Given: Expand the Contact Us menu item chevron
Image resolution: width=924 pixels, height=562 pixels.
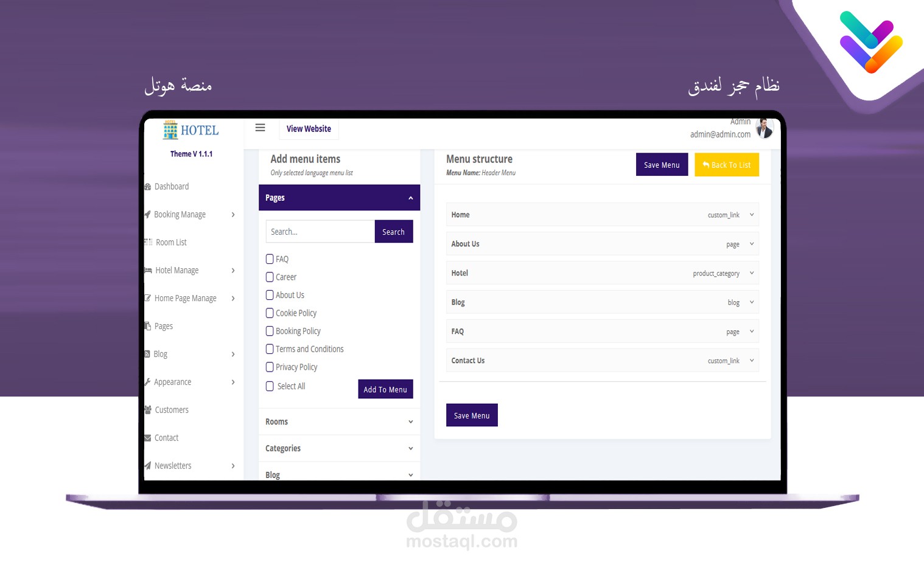Looking at the screenshot, I should coord(752,361).
